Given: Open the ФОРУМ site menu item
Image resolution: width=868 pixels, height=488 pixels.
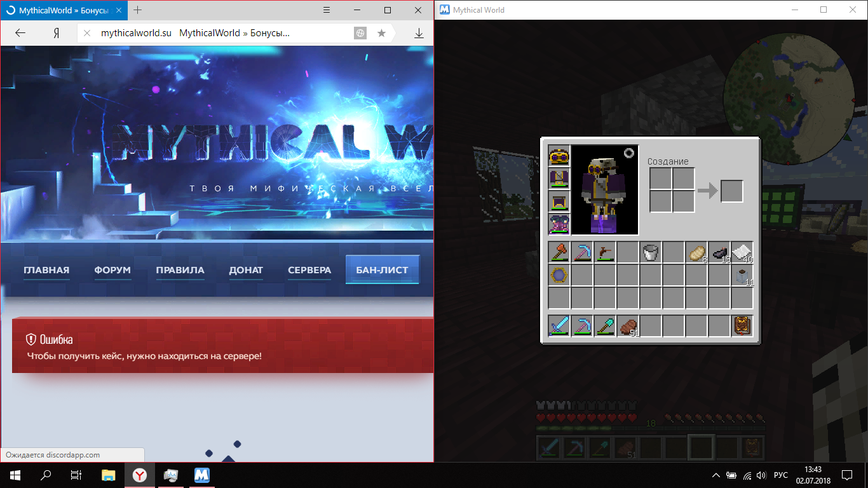Looking at the screenshot, I should tap(112, 270).
